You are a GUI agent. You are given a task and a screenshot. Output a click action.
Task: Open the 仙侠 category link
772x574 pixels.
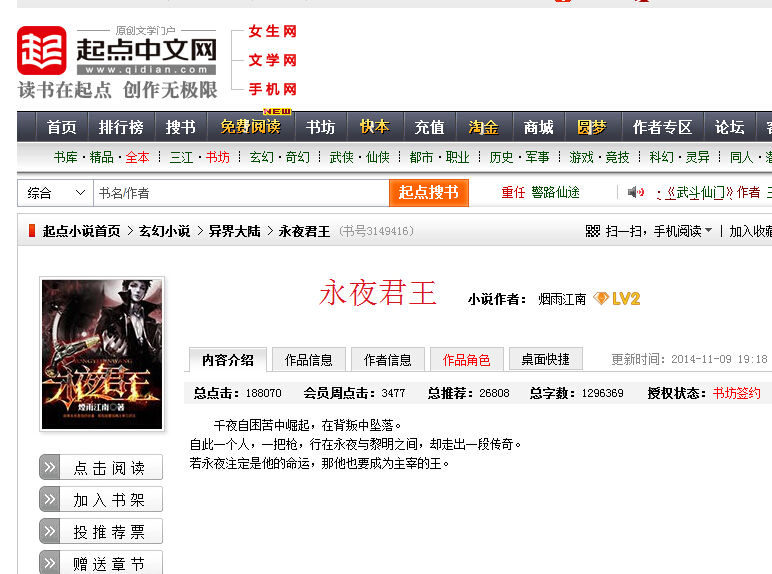[x=377, y=157]
